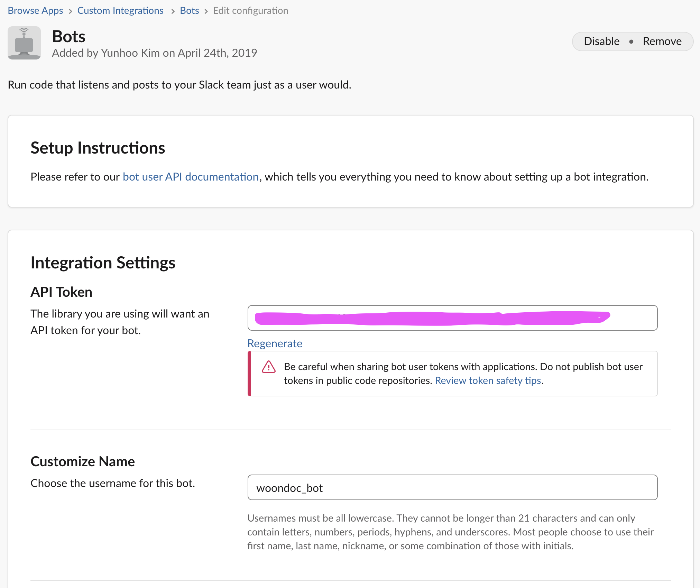Click the woondoc_bot username field
Screen dimensions: 700x588
point(452,488)
